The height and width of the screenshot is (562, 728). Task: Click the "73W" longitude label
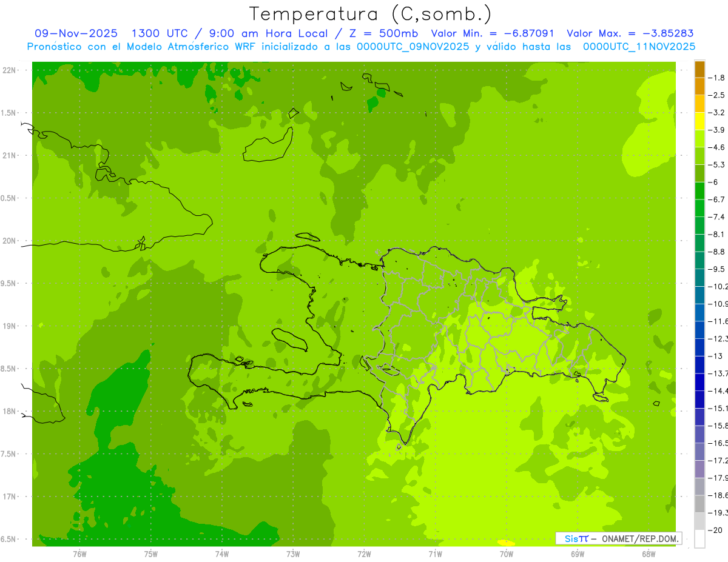pyautogui.click(x=293, y=554)
